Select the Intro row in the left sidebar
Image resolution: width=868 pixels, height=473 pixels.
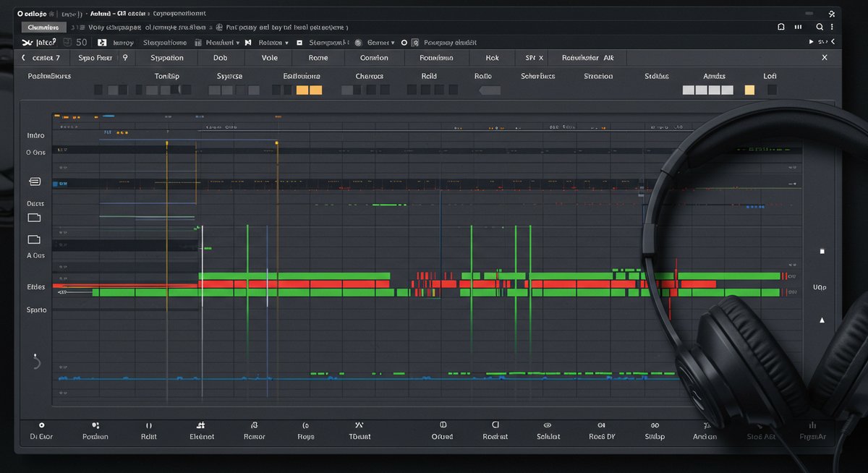(x=35, y=135)
